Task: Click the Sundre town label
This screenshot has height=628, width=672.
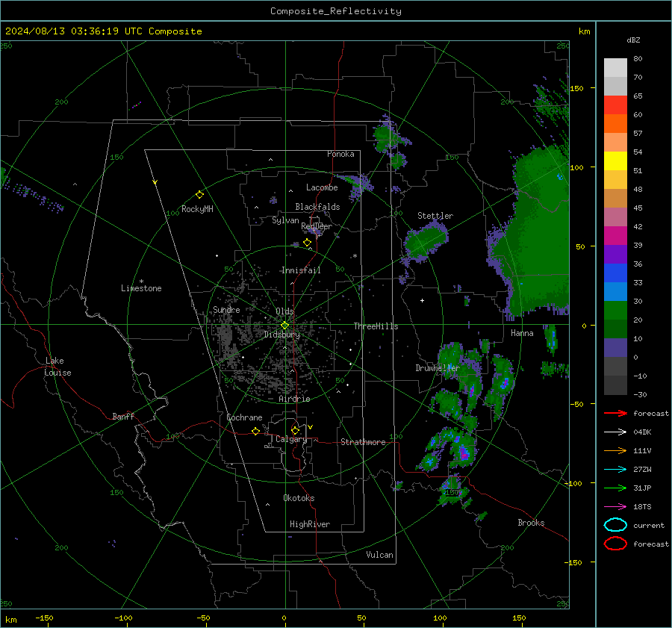Action: [226, 310]
